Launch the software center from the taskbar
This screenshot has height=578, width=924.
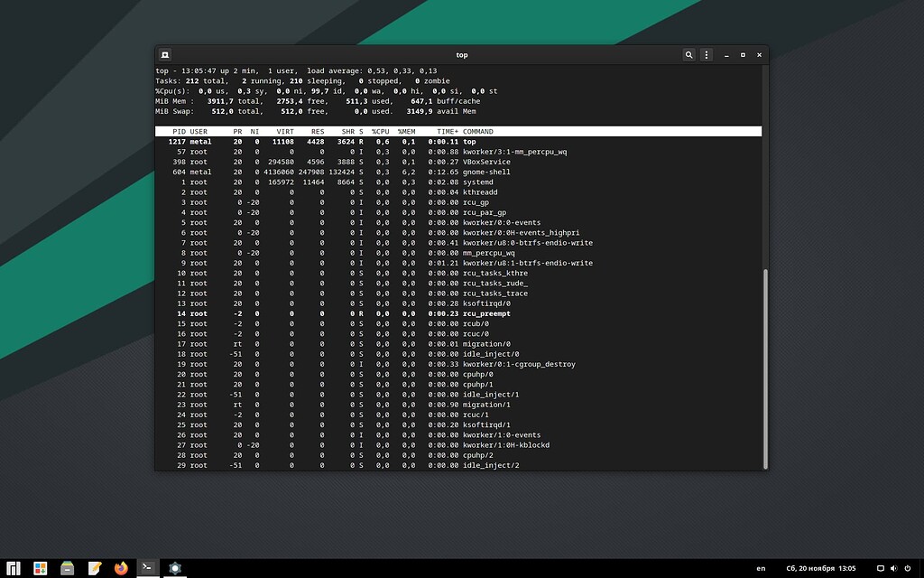tap(40, 568)
